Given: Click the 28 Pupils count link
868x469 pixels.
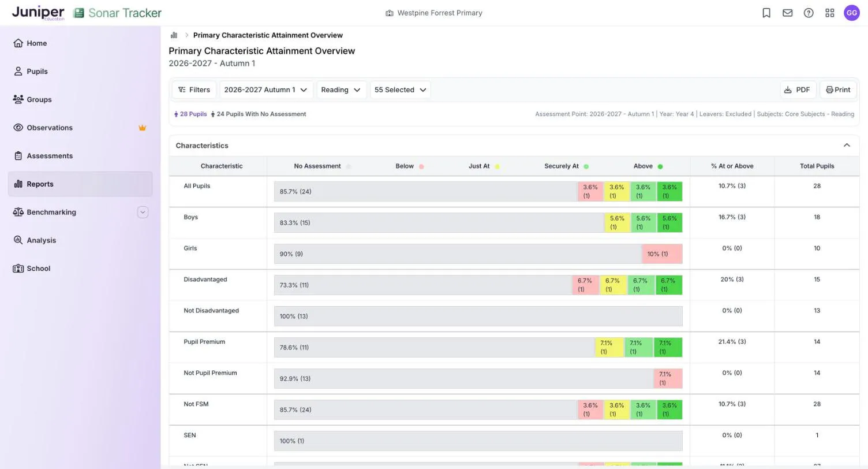Looking at the screenshot, I should tap(190, 114).
